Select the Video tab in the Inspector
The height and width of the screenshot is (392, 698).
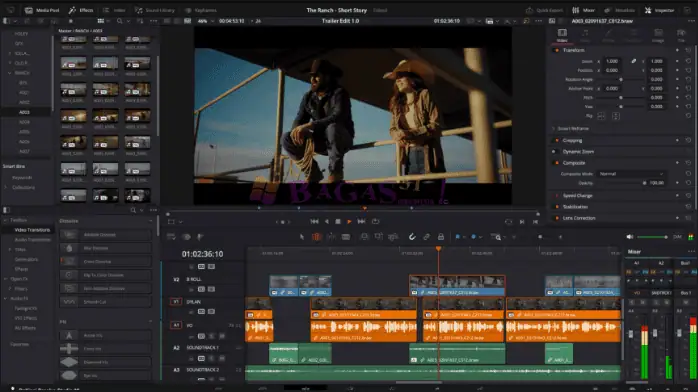tap(562, 36)
